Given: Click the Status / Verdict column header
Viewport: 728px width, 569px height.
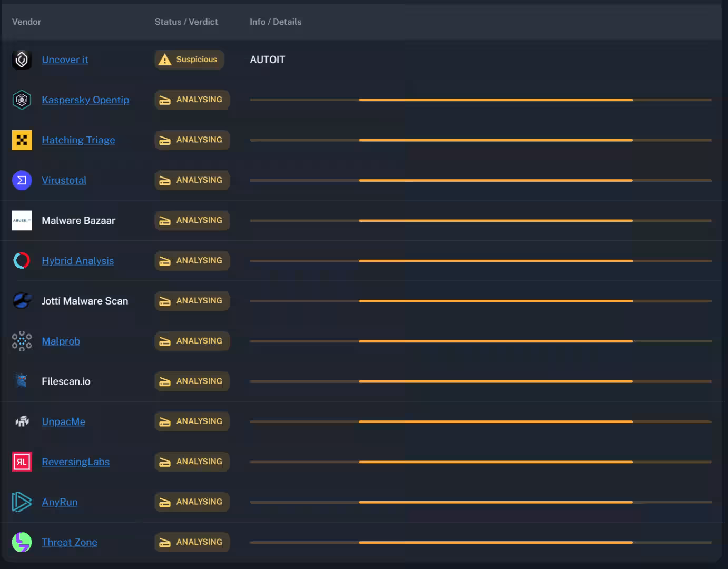Looking at the screenshot, I should click(186, 22).
